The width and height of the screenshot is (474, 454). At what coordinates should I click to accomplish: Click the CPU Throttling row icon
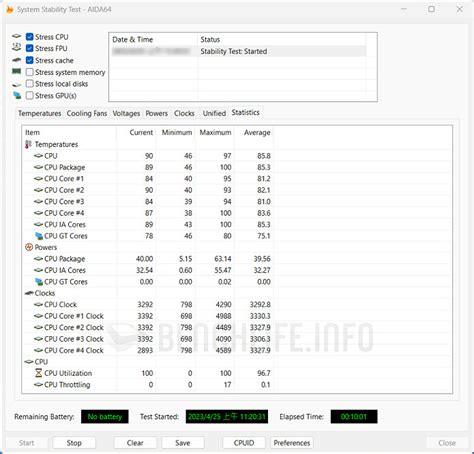[39, 385]
